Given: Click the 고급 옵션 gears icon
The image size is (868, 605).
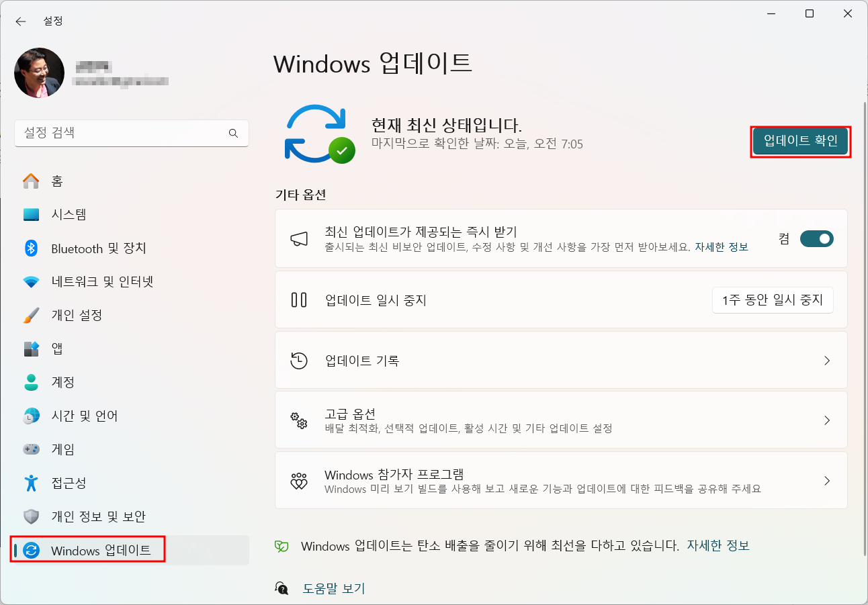Looking at the screenshot, I should [299, 420].
